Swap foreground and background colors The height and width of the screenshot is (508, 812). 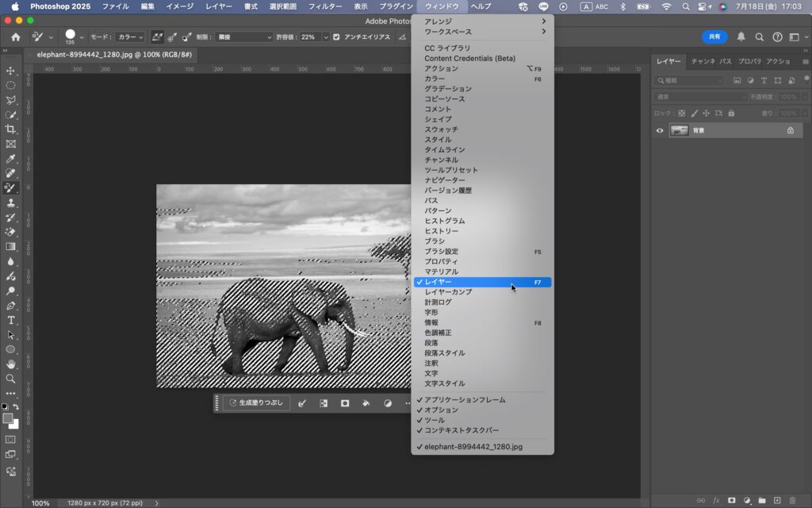pos(16,407)
